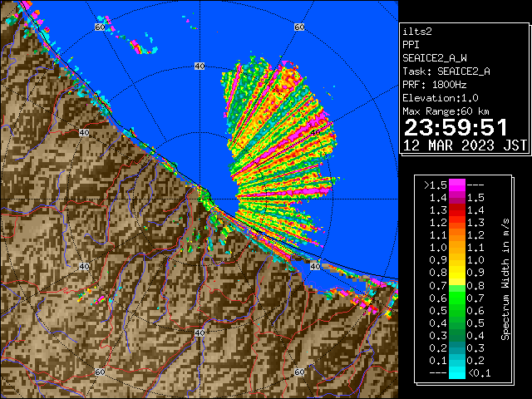
Task: Click the SEAICE2_A_W product name
Action: (x=434, y=58)
